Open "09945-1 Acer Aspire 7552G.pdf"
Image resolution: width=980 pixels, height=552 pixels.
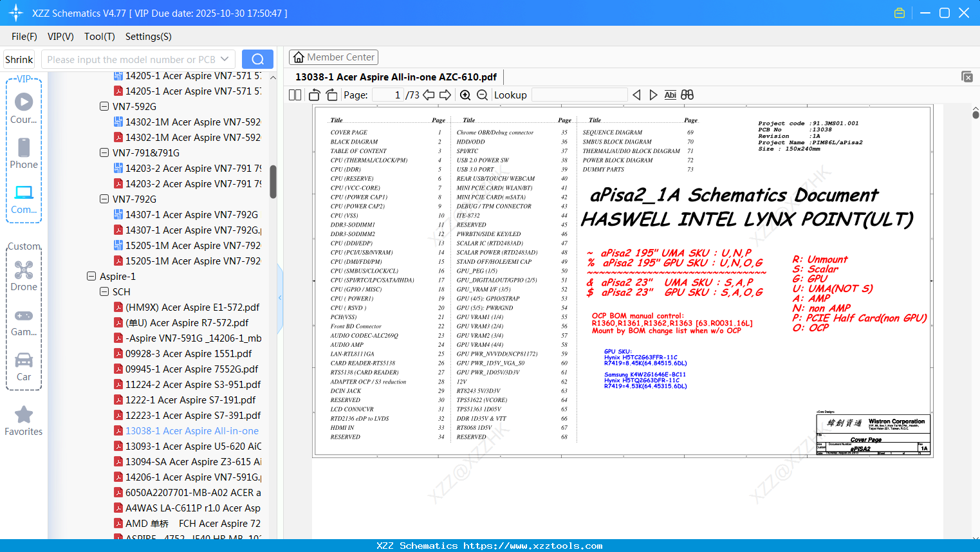coord(186,369)
